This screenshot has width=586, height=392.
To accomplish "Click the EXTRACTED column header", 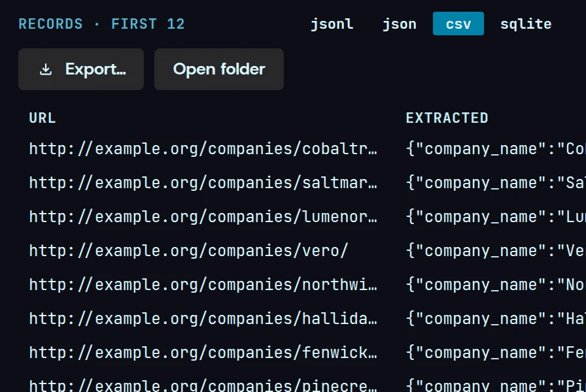I will pyautogui.click(x=447, y=118).
